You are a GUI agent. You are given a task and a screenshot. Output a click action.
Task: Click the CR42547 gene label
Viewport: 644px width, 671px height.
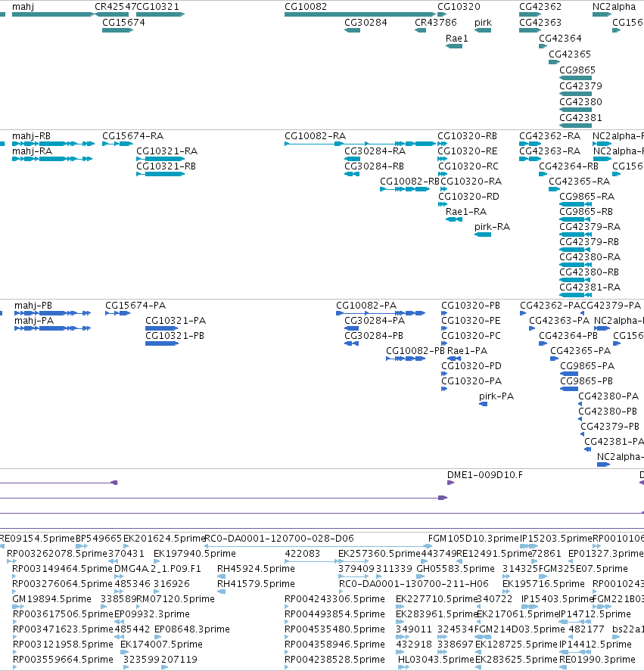click(x=115, y=6)
